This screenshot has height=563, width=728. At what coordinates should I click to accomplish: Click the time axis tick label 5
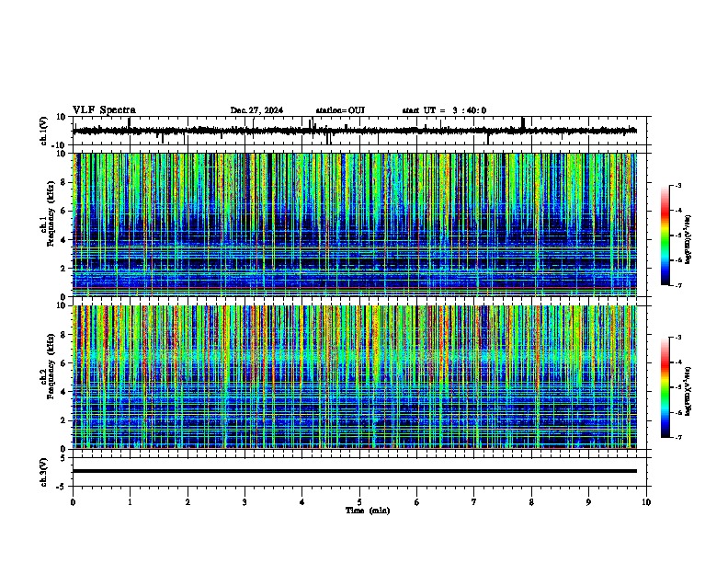359,502
